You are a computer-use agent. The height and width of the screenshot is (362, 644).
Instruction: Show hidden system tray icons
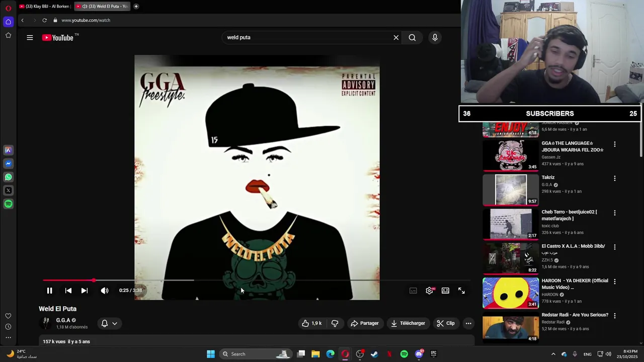(553, 354)
